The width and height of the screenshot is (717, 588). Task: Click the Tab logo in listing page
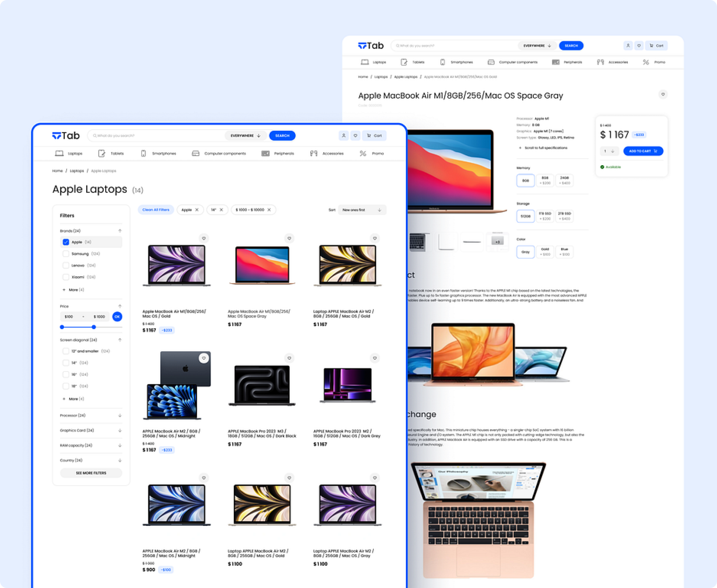click(66, 136)
